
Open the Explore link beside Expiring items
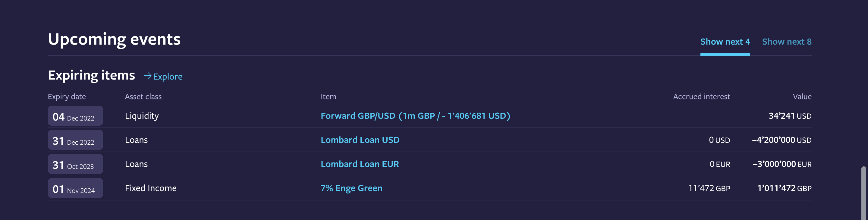163,77
